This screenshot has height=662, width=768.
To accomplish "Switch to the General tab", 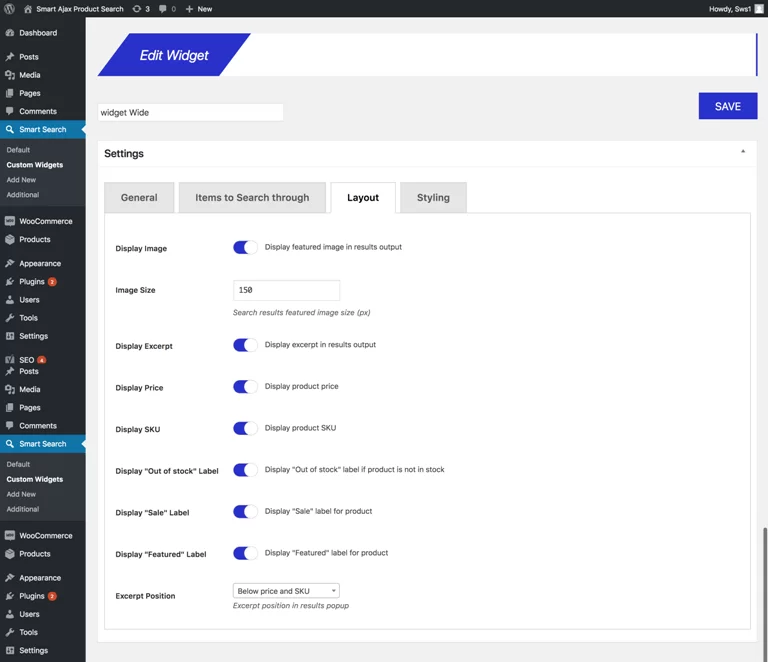I will (139, 197).
